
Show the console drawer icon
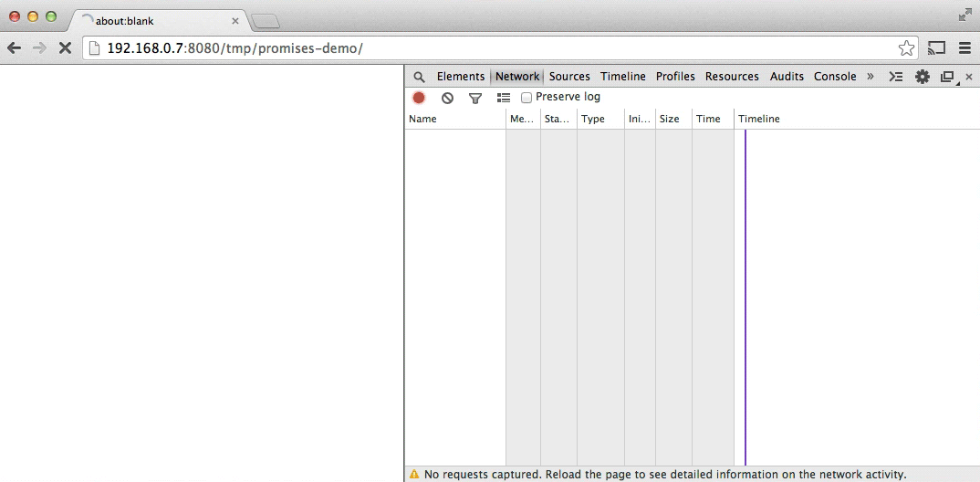click(x=896, y=77)
